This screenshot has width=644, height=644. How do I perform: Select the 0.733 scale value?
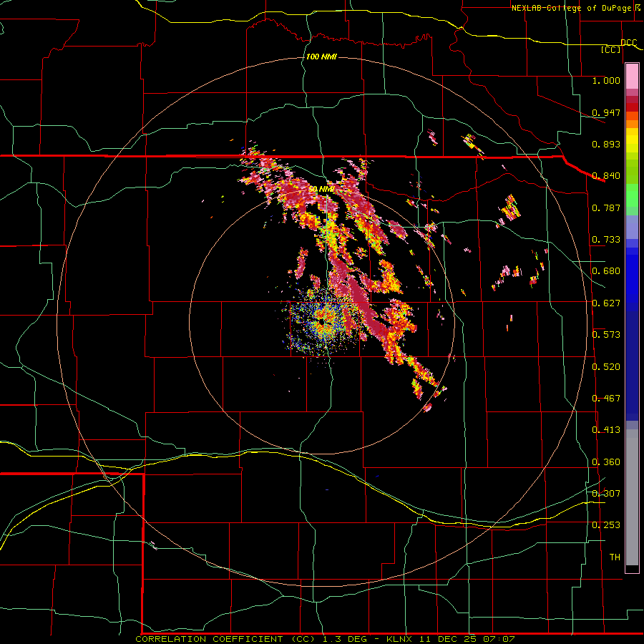point(606,240)
